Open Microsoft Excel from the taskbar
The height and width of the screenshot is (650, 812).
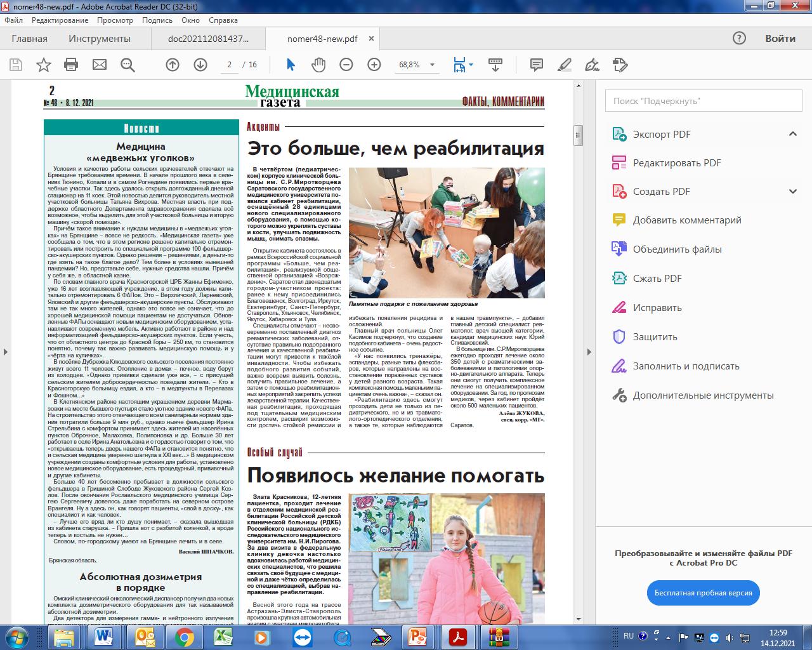coord(223,637)
